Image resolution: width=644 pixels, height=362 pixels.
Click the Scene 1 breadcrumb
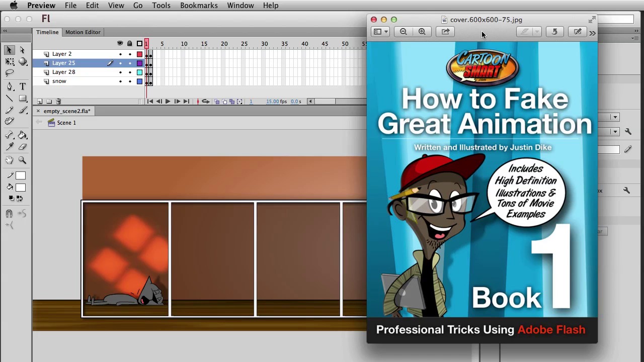click(66, 123)
